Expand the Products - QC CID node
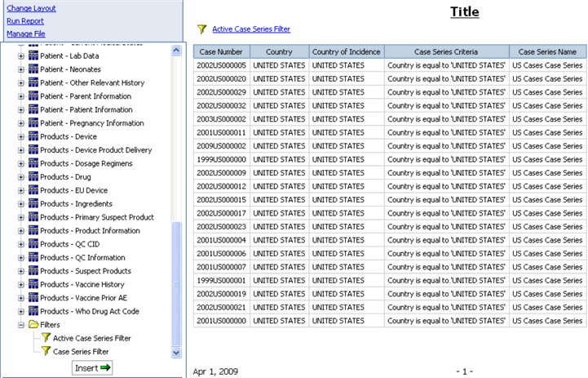This screenshot has height=378, width=588. coord(21,245)
